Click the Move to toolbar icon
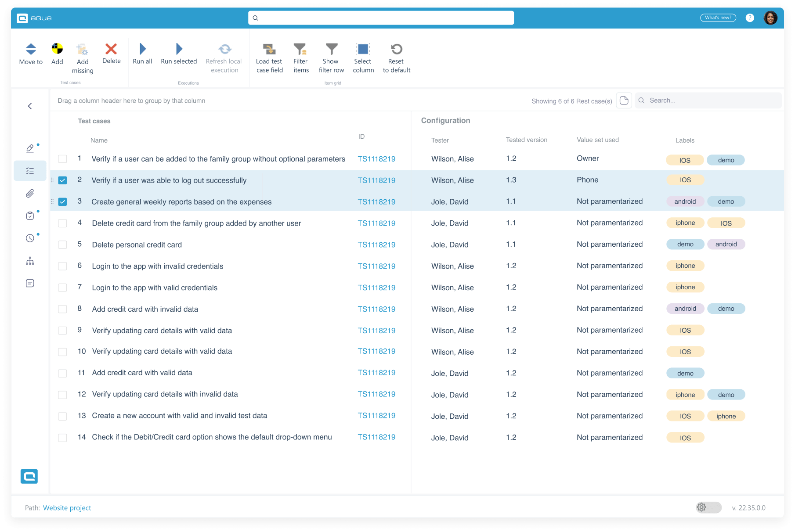Screen dimensions: 795x532 [31, 49]
